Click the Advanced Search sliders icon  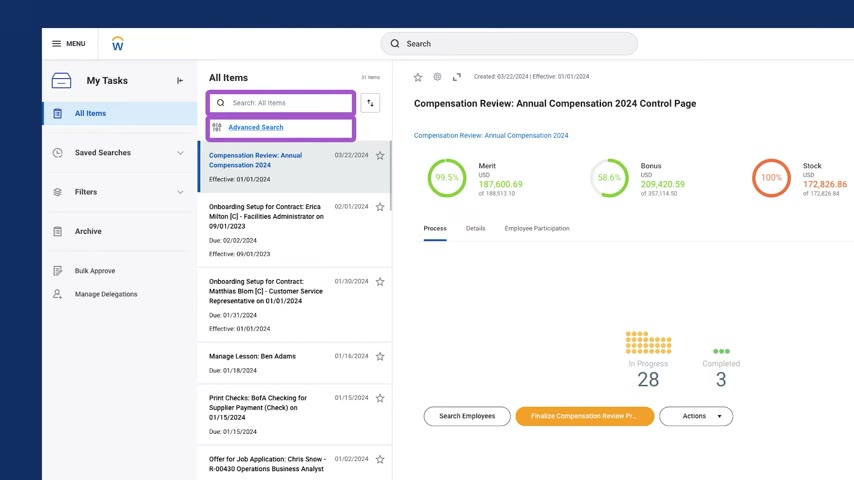pyautogui.click(x=217, y=127)
